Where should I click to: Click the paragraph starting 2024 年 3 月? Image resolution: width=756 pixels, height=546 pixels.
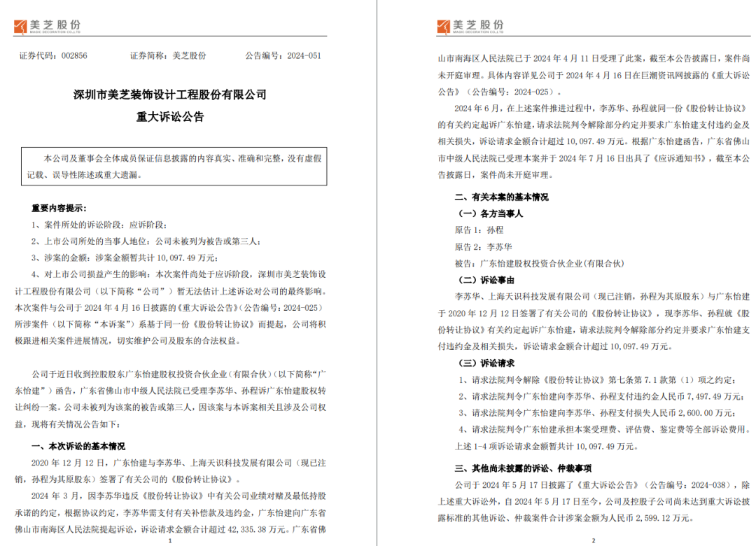click(x=170, y=512)
